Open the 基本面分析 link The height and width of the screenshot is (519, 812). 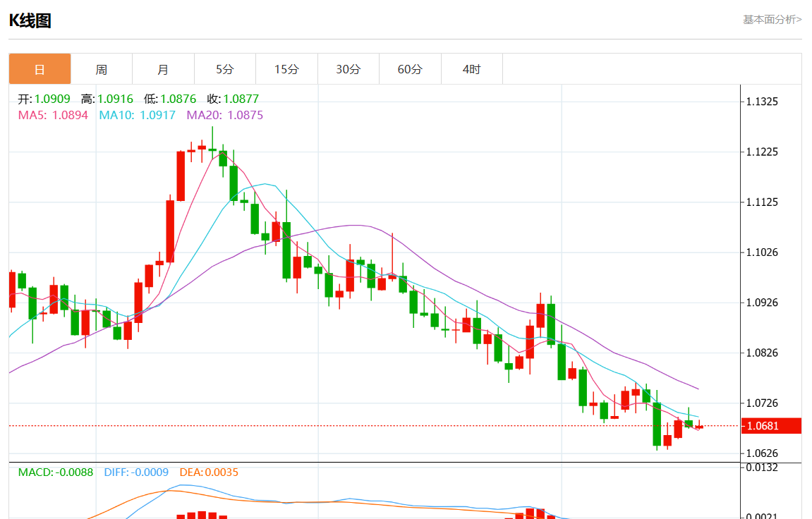tap(772, 20)
